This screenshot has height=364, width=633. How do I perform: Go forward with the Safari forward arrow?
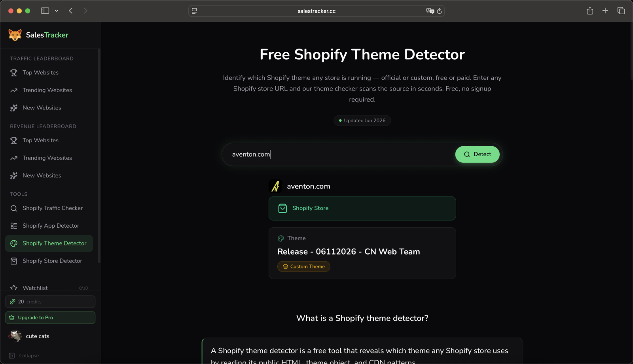85,11
